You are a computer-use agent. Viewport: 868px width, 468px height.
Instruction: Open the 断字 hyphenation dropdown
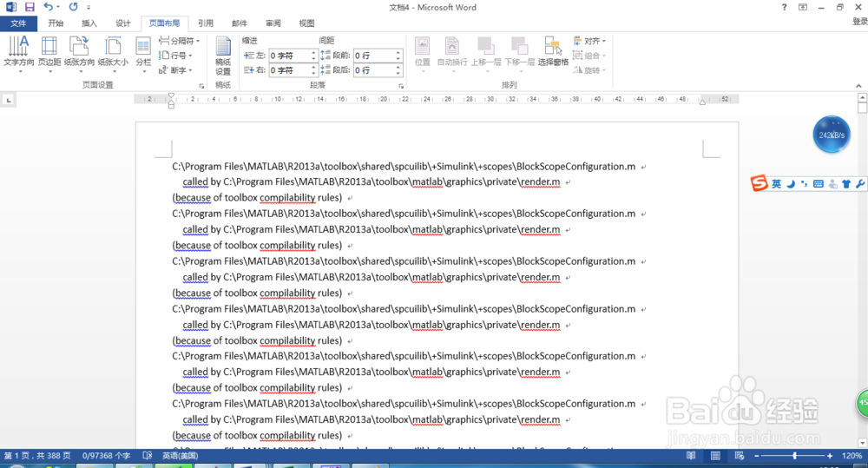click(x=175, y=70)
